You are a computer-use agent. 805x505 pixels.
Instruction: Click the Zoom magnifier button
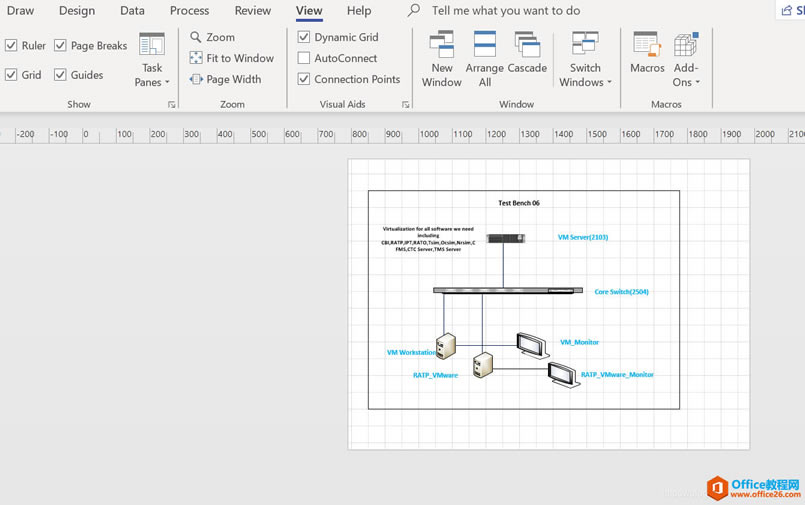[212, 37]
